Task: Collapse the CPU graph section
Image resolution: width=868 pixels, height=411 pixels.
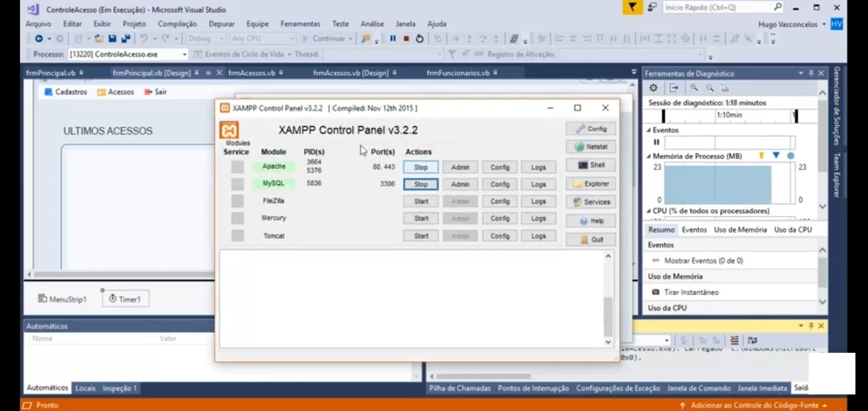Action: click(x=649, y=211)
